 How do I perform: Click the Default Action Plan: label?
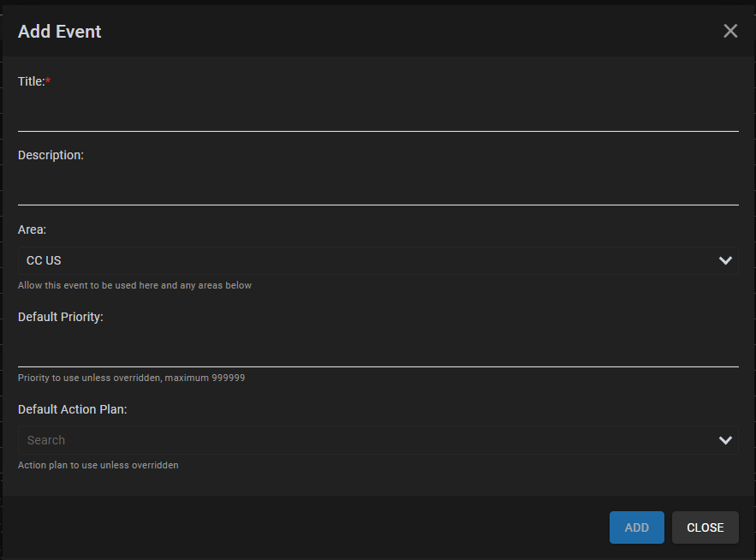tap(72, 409)
